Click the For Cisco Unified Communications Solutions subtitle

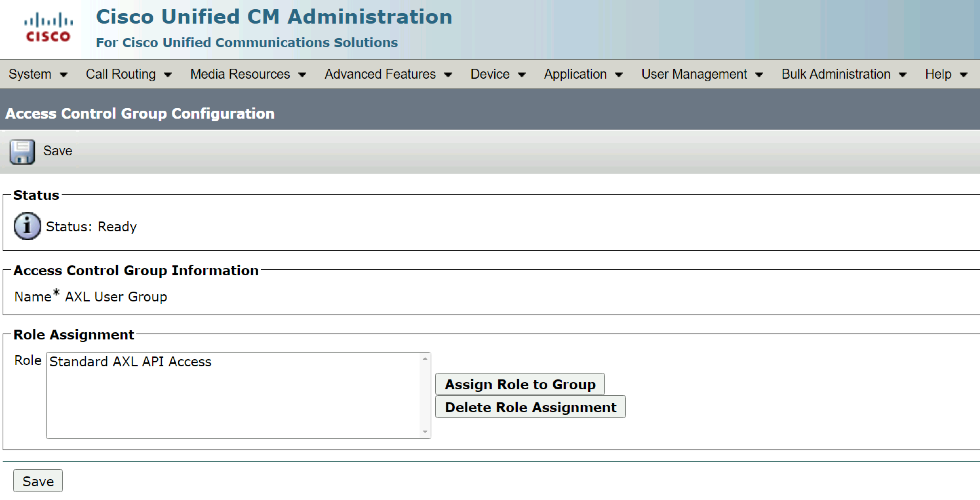pos(247,43)
